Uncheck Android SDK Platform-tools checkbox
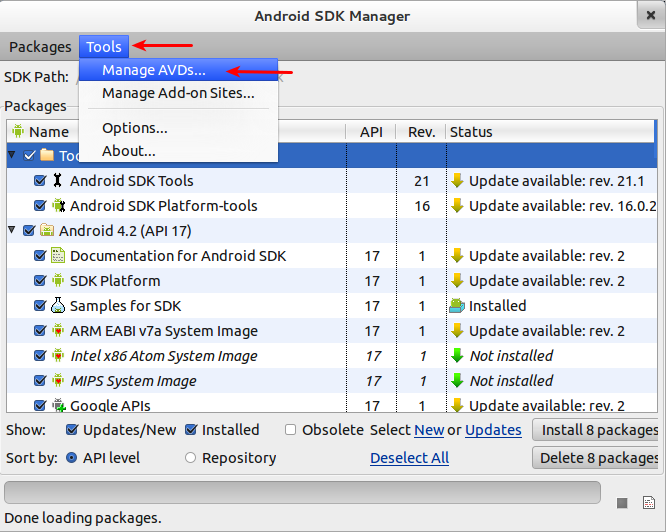 point(40,206)
